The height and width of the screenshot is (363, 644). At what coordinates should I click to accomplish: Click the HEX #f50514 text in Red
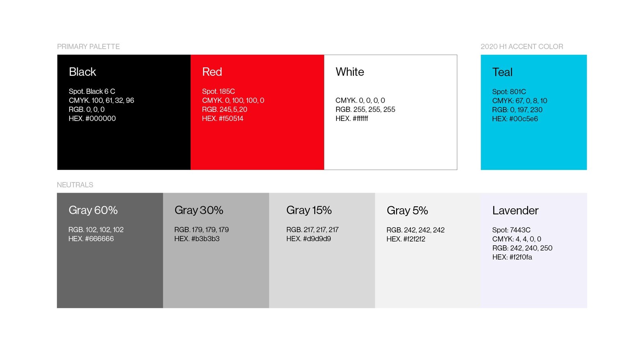[x=223, y=118]
